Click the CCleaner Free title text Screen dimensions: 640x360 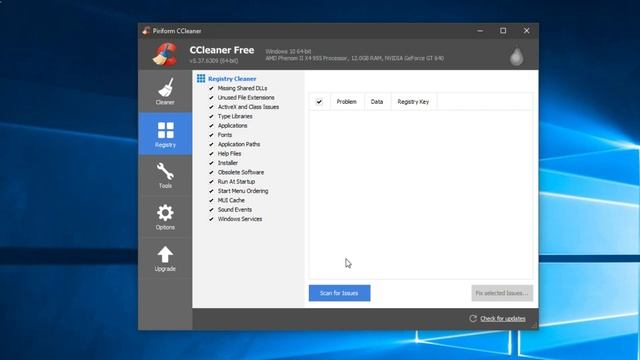222,50
